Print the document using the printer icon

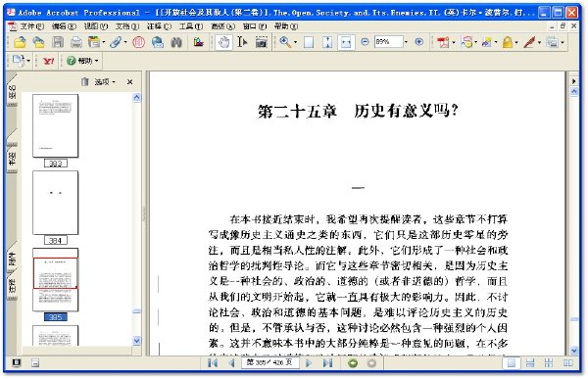pos(76,41)
